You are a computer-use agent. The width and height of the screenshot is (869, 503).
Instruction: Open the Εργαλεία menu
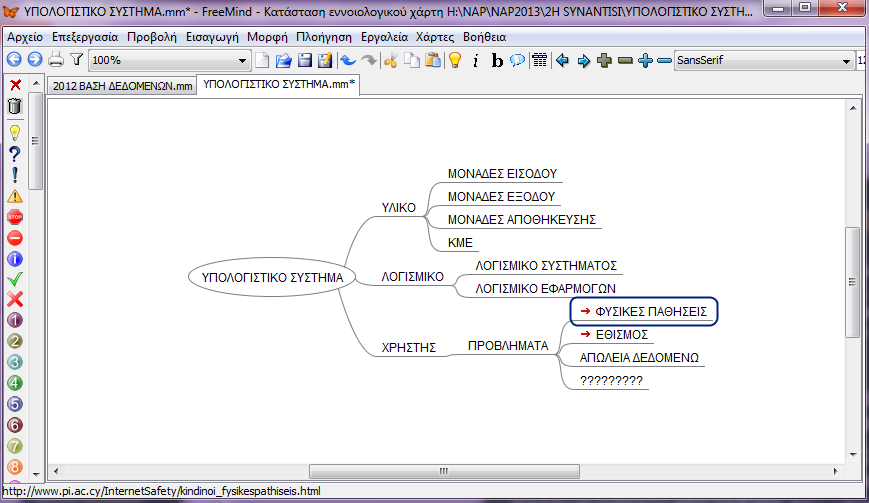384,37
